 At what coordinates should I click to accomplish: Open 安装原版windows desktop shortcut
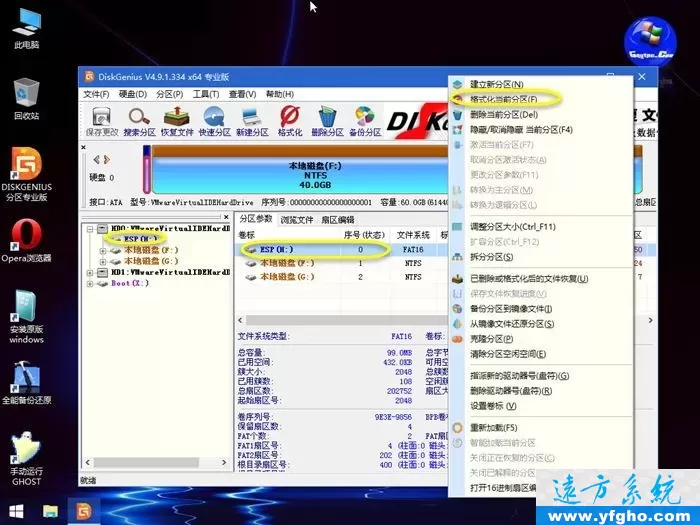tap(26, 317)
